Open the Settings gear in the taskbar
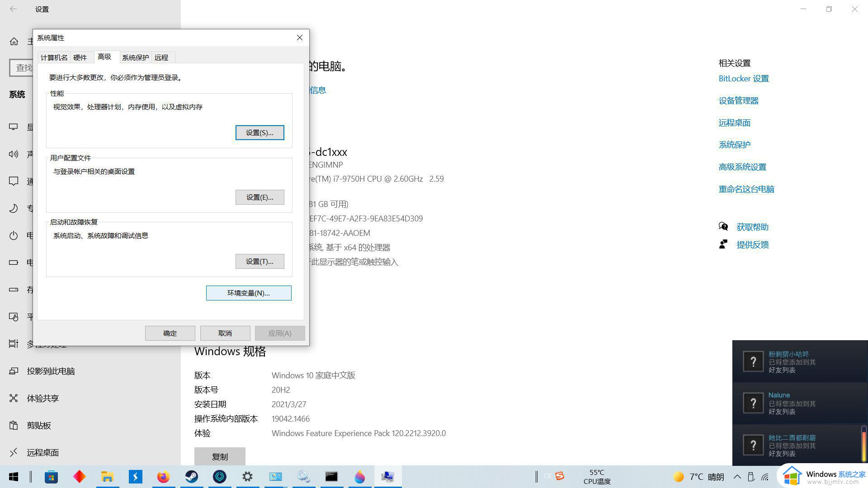Viewport: 868px width, 488px height. tap(247, 477)
